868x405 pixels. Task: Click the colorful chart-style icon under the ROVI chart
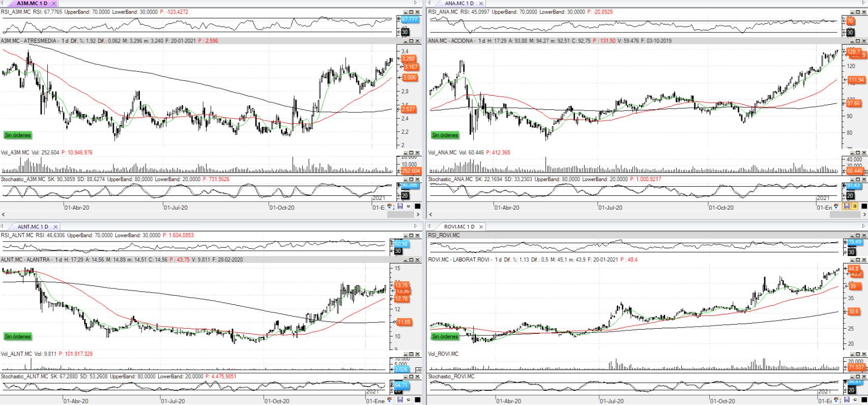pyautogui.click(x=837, y=400)
